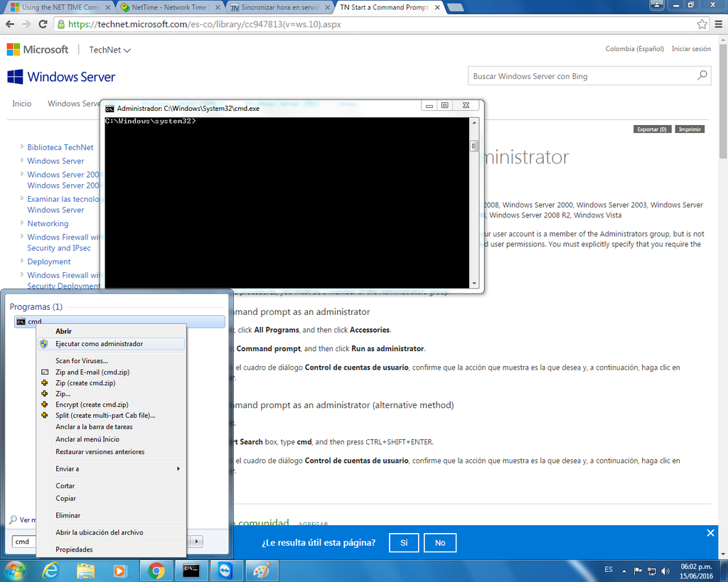Click the page vertical scrollbar thumb

pyautogui.click(x=723, y=101)
